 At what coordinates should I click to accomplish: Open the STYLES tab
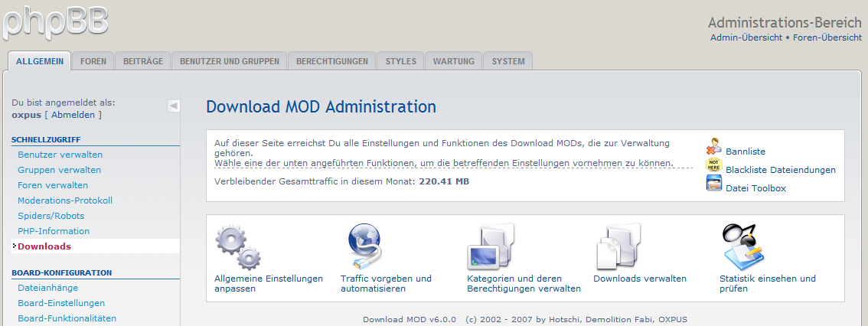point(401,61)
